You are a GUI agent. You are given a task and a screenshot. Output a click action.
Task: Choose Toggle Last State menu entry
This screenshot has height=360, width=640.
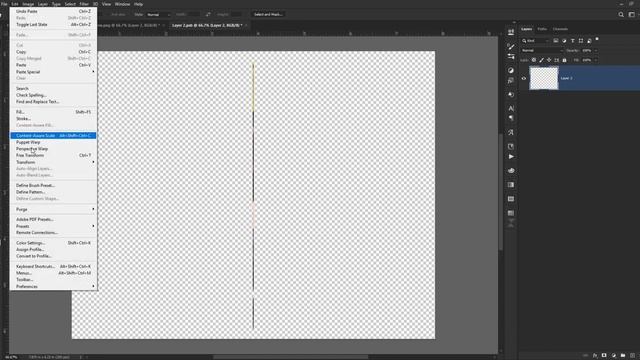tap(53, 24)
